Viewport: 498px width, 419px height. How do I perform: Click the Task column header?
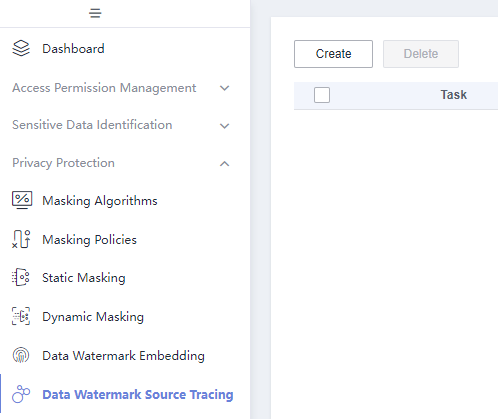pos(453,95)
